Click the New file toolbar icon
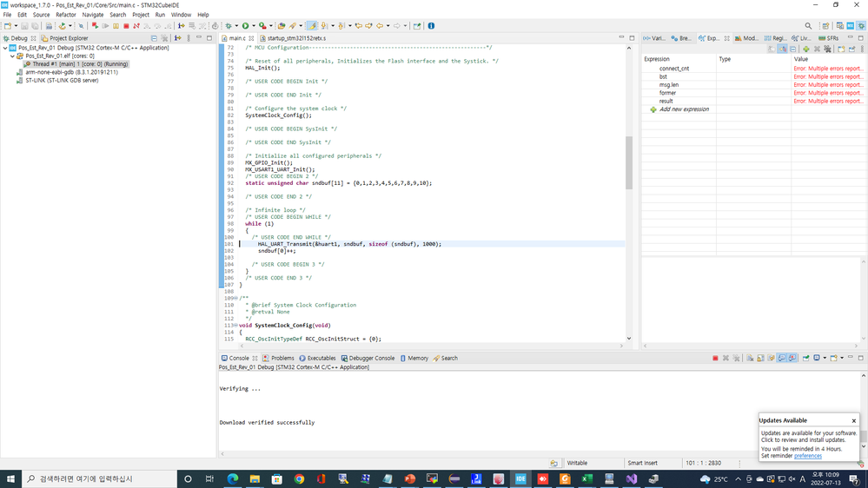The height and width of the screenshot is (488, 868). (8, 26)
